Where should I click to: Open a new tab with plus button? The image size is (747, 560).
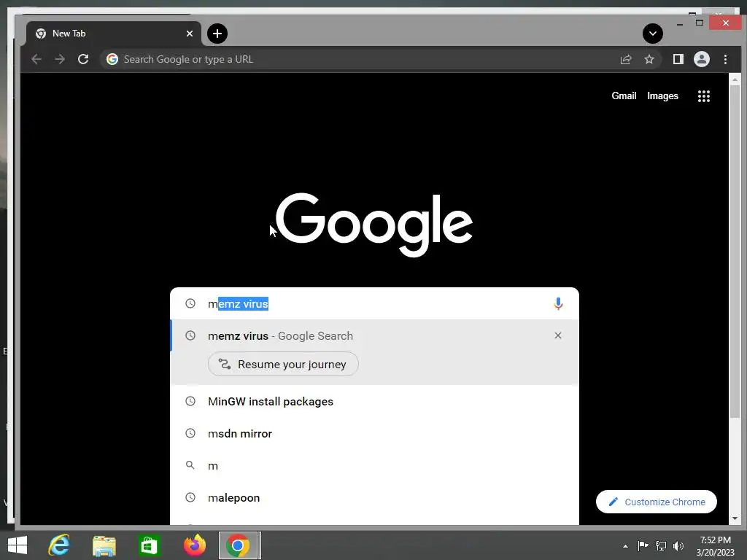(217, 34)
